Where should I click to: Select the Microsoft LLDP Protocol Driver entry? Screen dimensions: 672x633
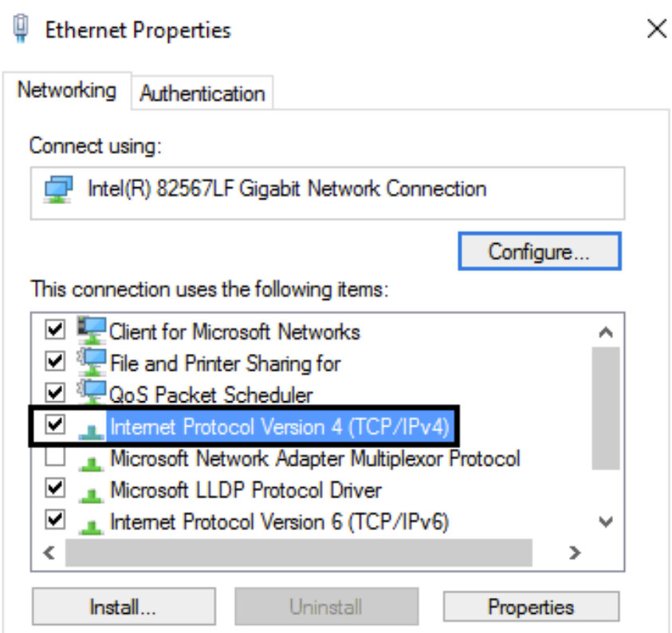(246, 490)
